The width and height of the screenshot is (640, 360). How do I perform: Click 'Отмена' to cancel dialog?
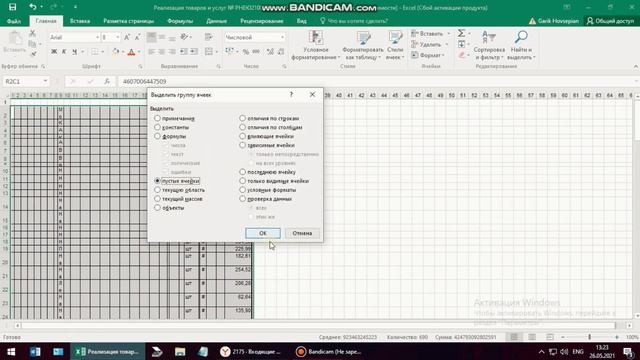302,233
